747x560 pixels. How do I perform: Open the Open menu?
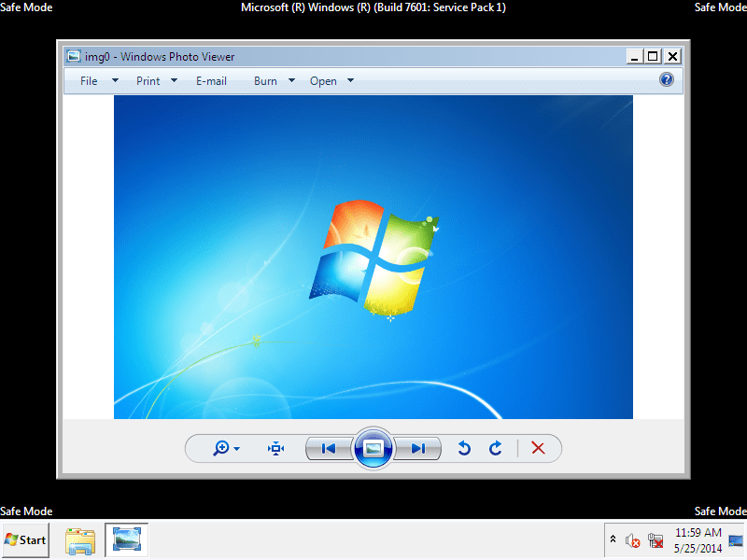(x=323, y=81)
